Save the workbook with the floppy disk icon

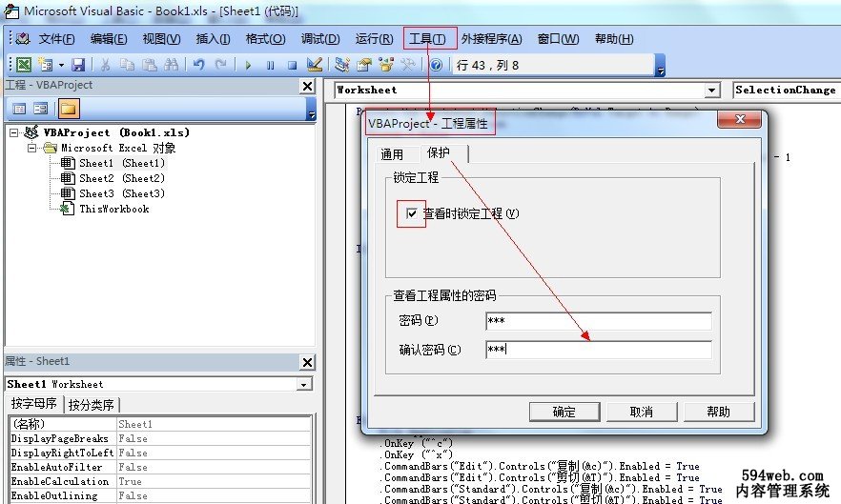(x=78, y=65)
